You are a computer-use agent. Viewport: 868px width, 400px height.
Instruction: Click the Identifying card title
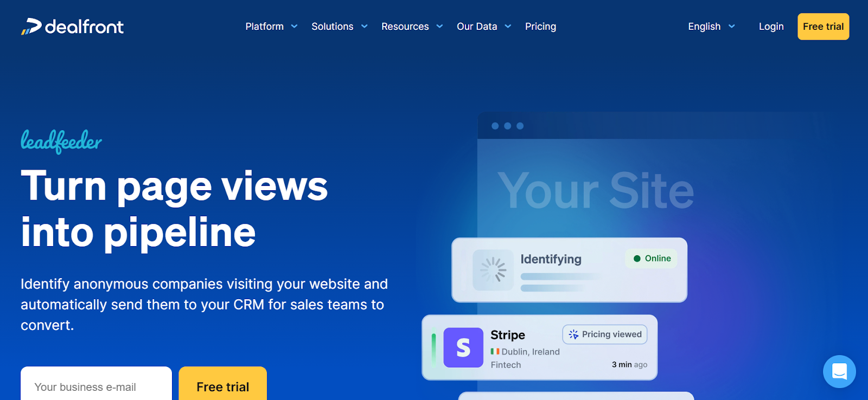coord(551,260)
